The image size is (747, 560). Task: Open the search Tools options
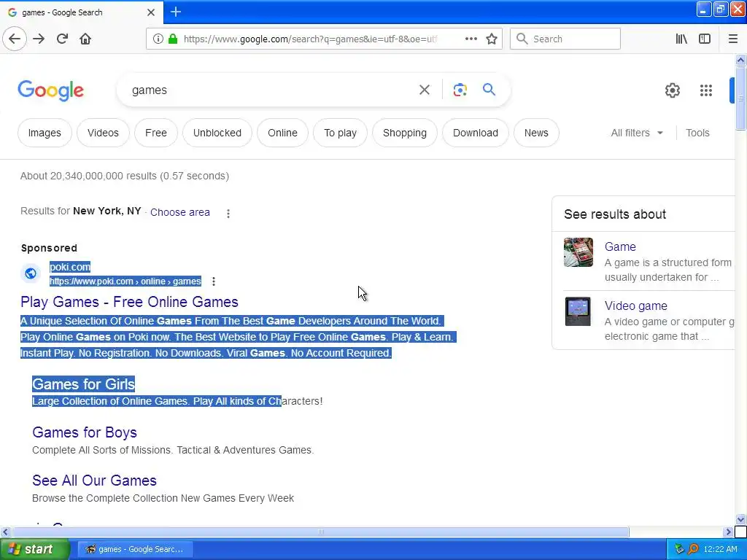[697, 133]
